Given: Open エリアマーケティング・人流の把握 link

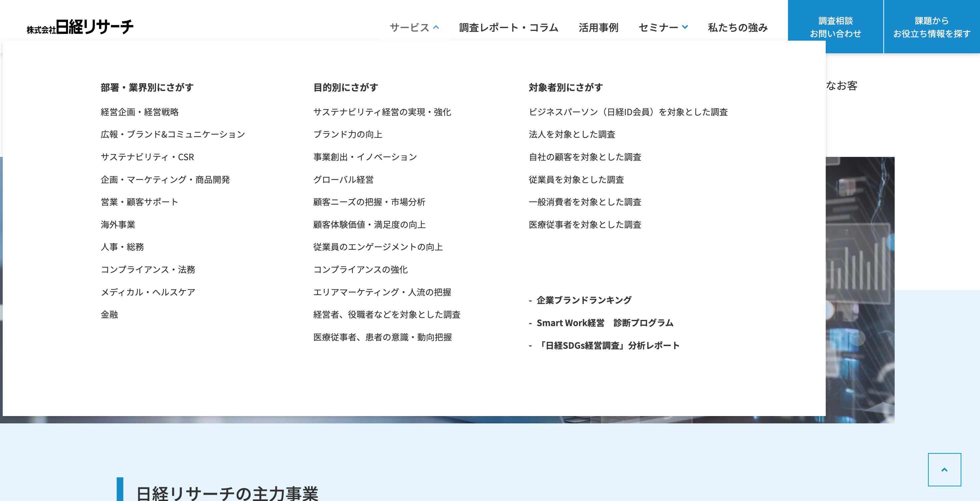Looking at the screenshot, I should [382, 292].
